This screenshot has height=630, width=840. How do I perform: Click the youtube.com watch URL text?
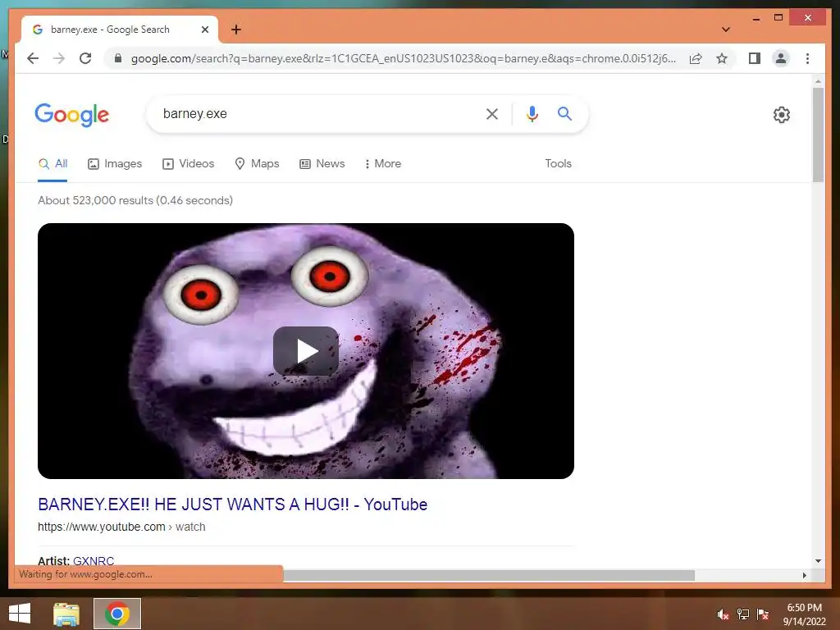click(x=121, y=527)
